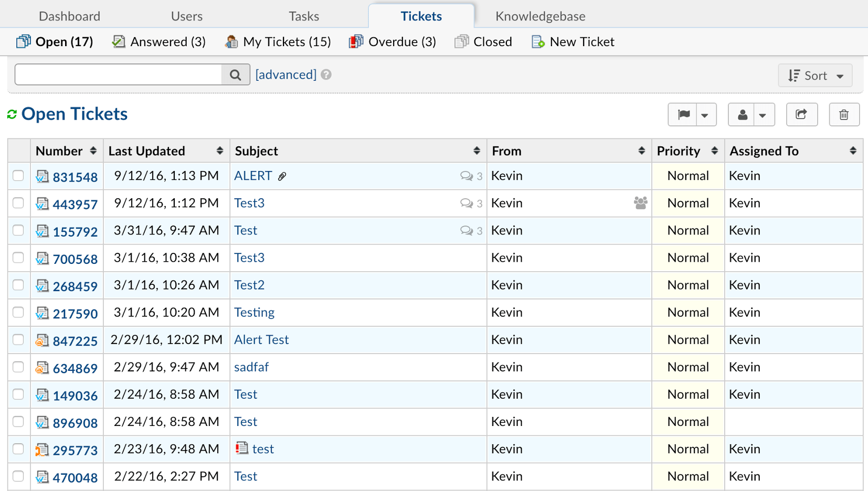The height and width of the screenshot is (491, 868).
Task: Click the collaborators icon on ticket 443957
Action: pos(640,203)
